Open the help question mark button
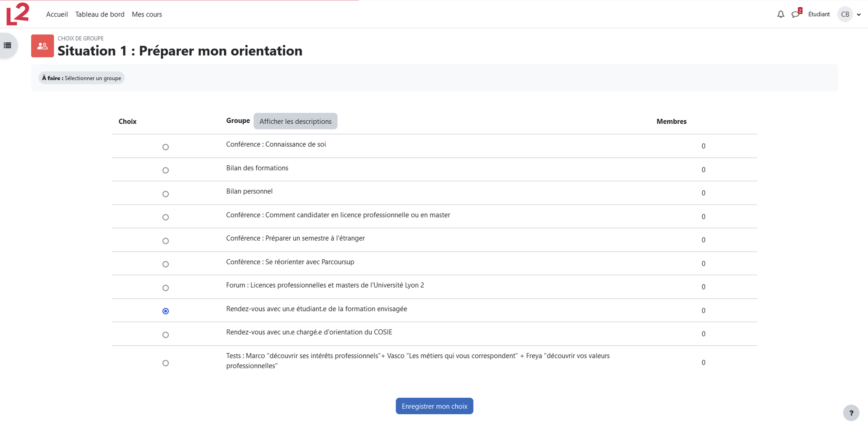The width and height of the screenshot is (868, 435). [851, 413]
